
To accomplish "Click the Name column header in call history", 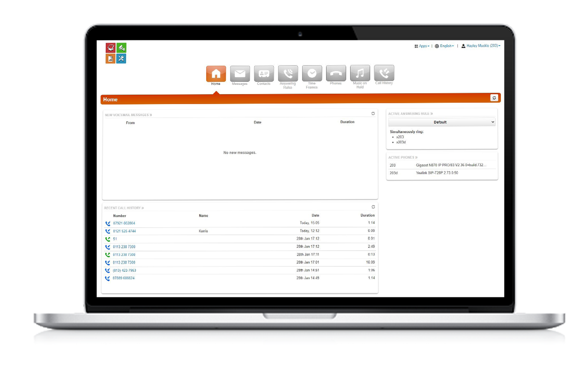I will coord(203,216).
